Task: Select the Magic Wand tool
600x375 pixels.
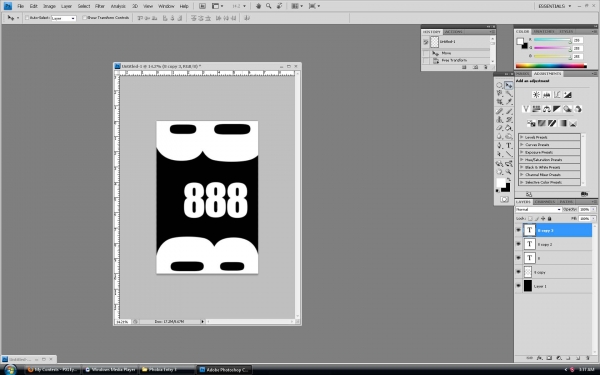Action: (509, 93)
